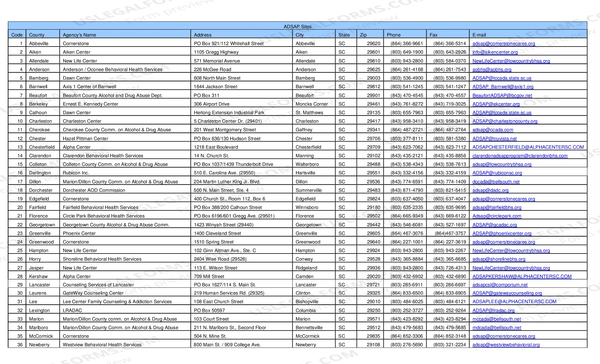Viewport: 600px width, 364px height.
Task: Open the ADSAPLEE@ALPHACENTERSC.COM link
Action: click(514, 301)
